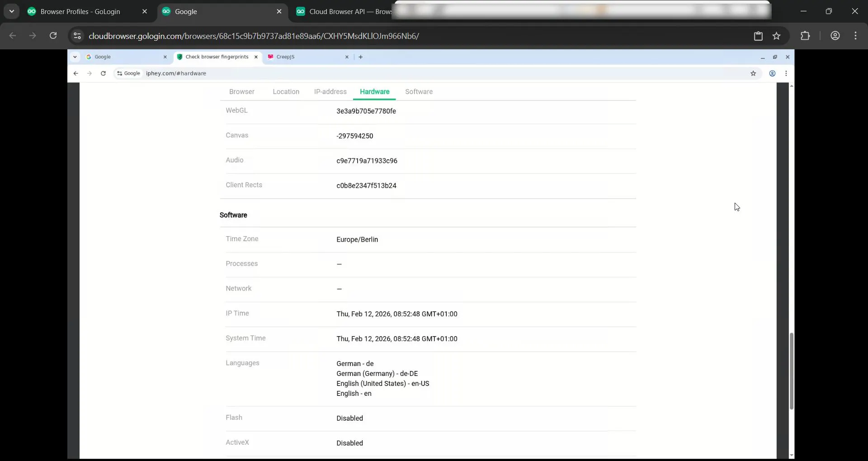Minimize the inner cloud browser window
The width and height of the screenshot is (868, 461).
[x=762, y=57]
